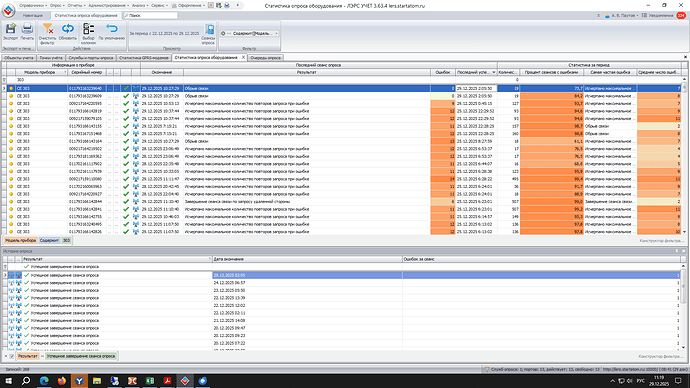Open Сеансы опроса icon in ribbon
The image size is (690, 388).
[x=209, y=30]
